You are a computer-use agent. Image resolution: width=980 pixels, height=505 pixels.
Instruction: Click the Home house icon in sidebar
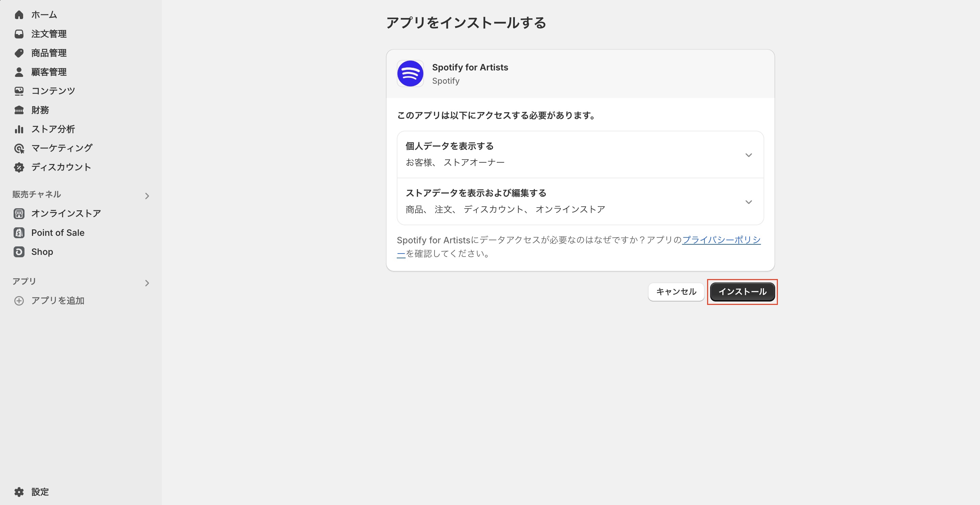click(x=19, y=15)
